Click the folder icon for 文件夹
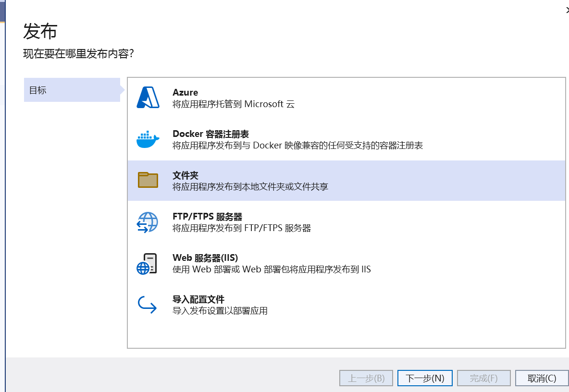Image resolution: width=569 pixels, height=392 pixels. click(x=148, y=180)
